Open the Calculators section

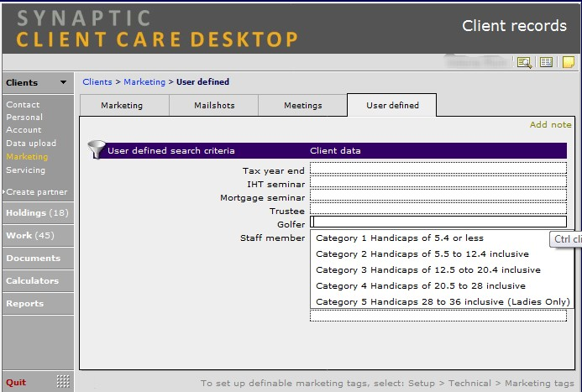[x=38, y=280]
